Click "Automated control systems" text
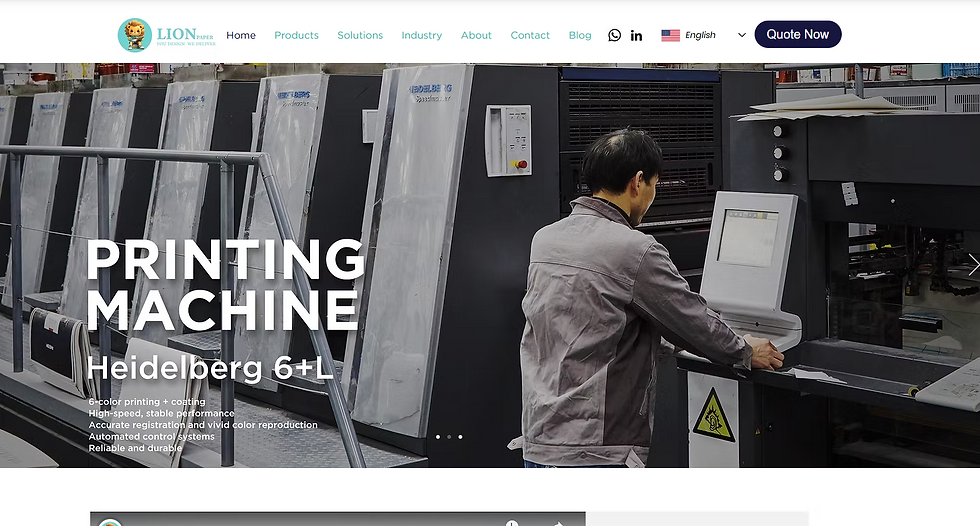 click(151, 436)
